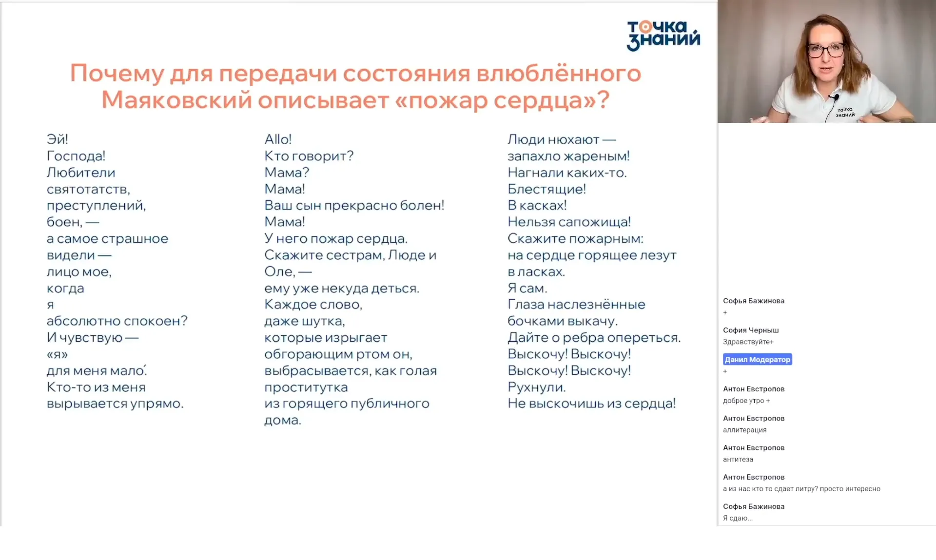Click София Черныш's username in chat
Viewport: 936px width, 560px height.
[751, 330]
